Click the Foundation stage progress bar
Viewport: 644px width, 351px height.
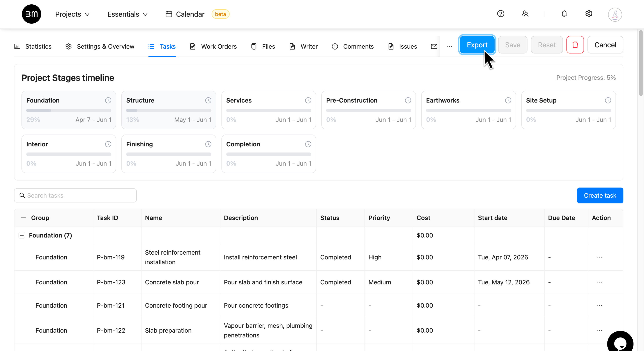(69, 110)
